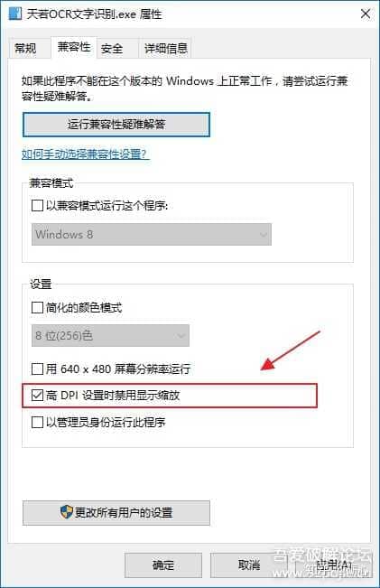This screenshot has height=588, width=380.
Task: Check run in 640 x 480 resolution
Action: (x=38, y=369)
